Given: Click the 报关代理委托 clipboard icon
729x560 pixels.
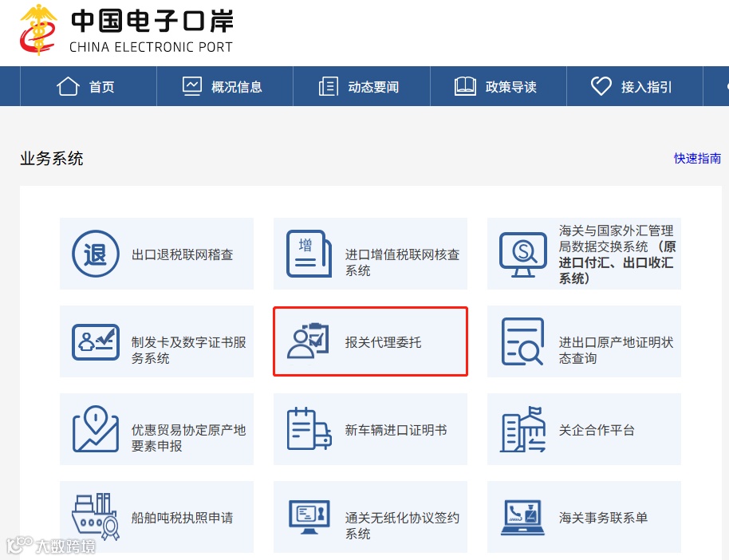Looking at the screenshot, I should click(309, 341).
